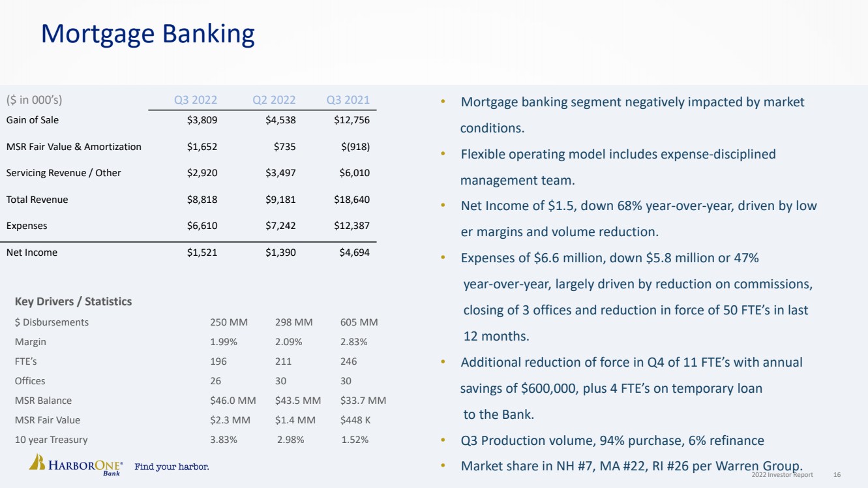
Task: Click the 'Q3 2022' column header
Action: (196, 100)
